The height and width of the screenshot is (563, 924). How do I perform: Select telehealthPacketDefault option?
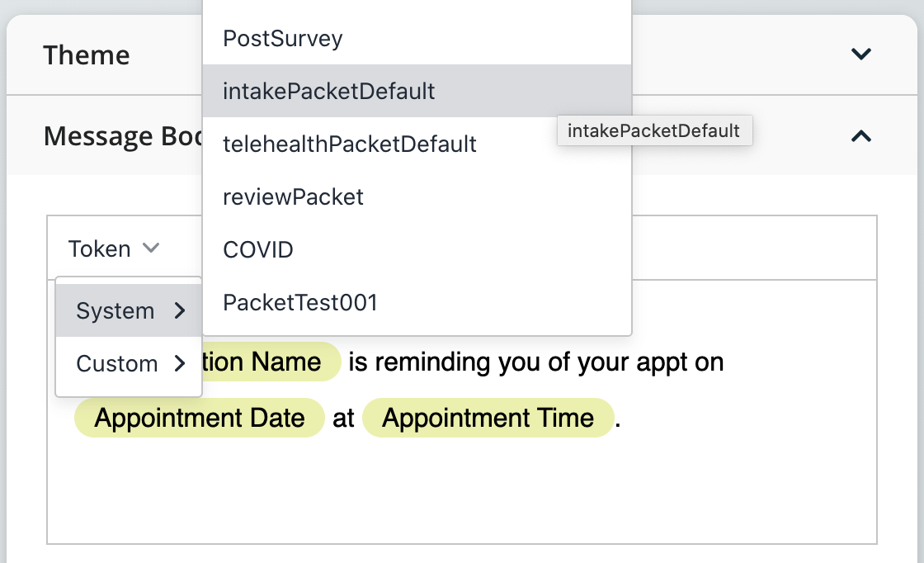(x=417, y=144)
